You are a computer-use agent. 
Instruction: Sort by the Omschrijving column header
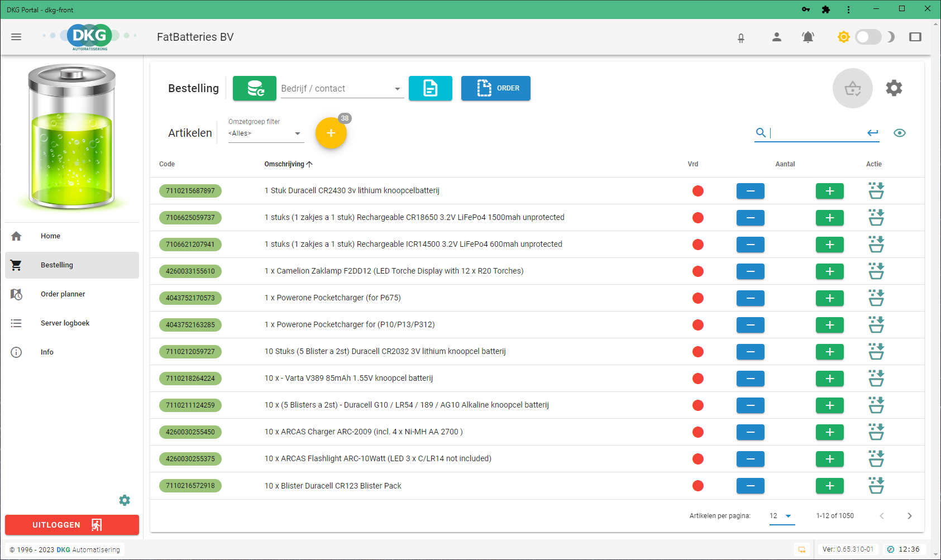(288, 164)
